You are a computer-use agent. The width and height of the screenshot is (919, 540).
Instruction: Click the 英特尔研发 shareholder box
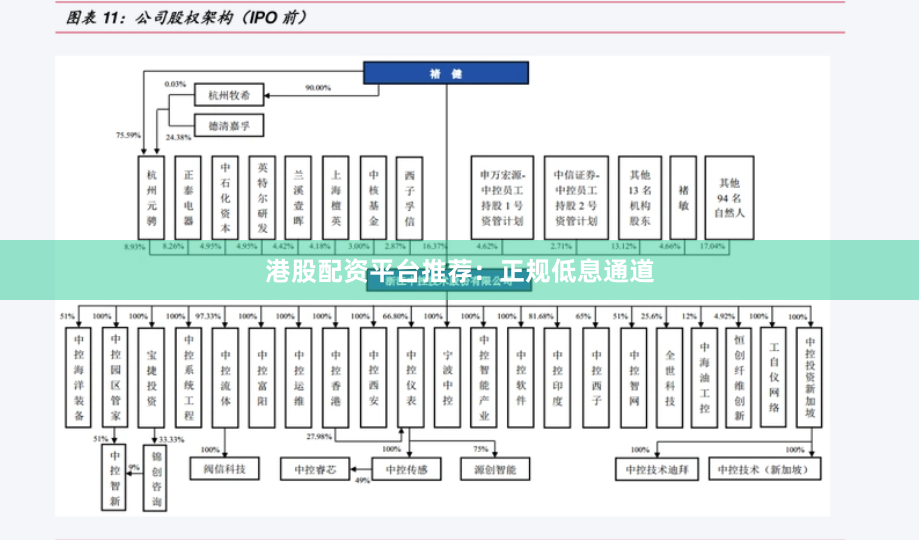262,198
